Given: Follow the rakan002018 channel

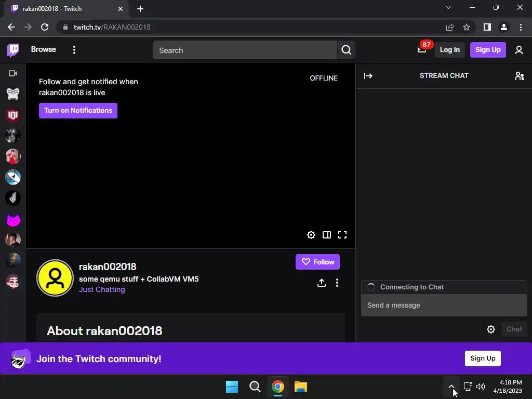Looking at the screenshot, I should [x=317, y=262].
